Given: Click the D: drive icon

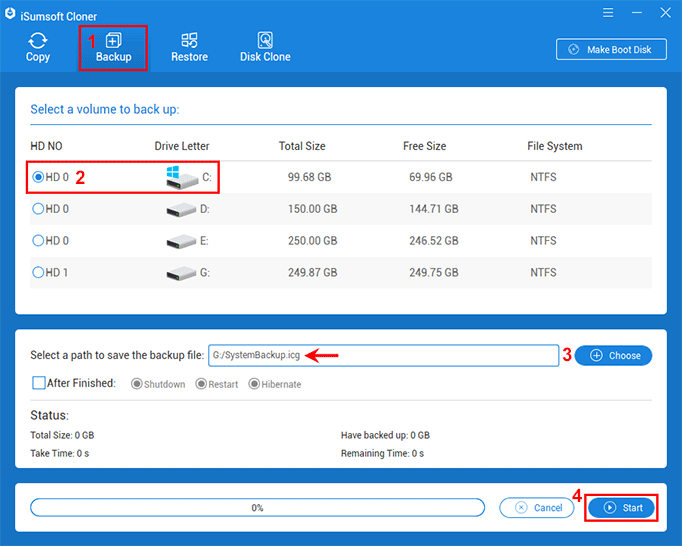Looking at the screenshot, I should point(181,210).
